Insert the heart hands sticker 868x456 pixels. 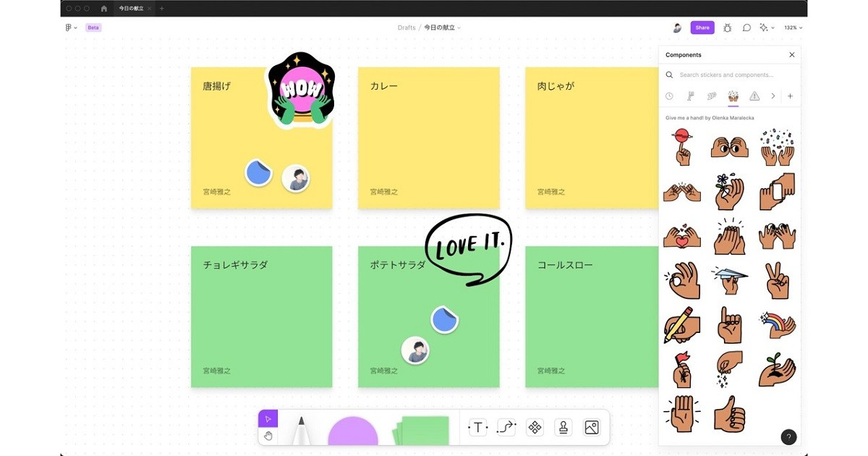point(681,236)
